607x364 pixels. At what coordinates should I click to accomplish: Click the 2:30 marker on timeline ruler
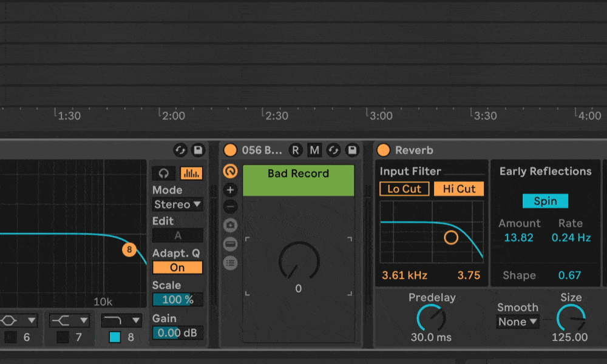276,115
